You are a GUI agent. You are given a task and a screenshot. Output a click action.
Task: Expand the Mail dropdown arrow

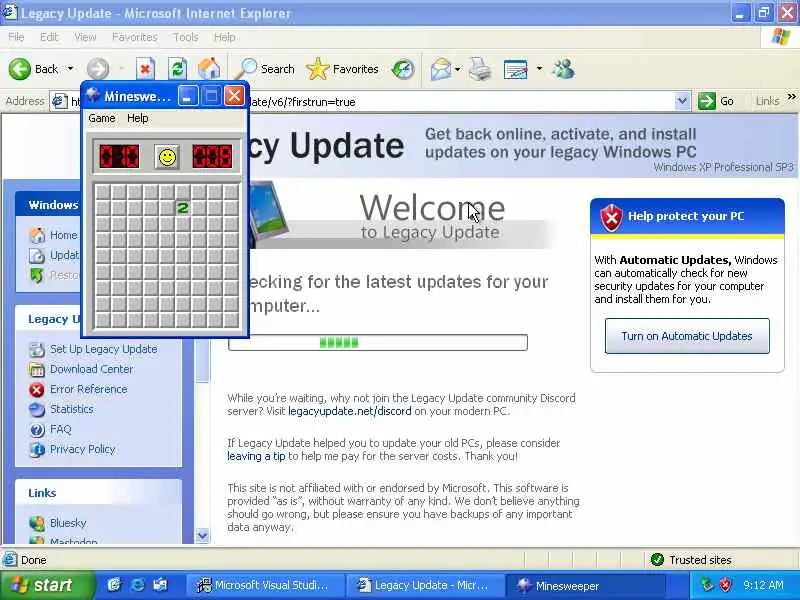[x=458, y=68]
